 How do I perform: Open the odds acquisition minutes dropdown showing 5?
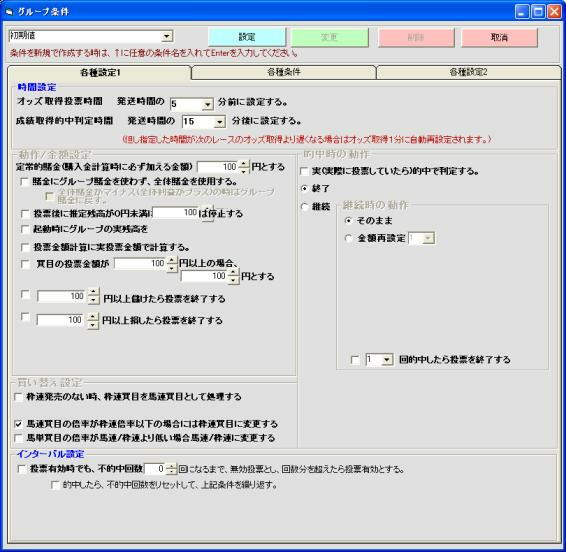point(207,104)
